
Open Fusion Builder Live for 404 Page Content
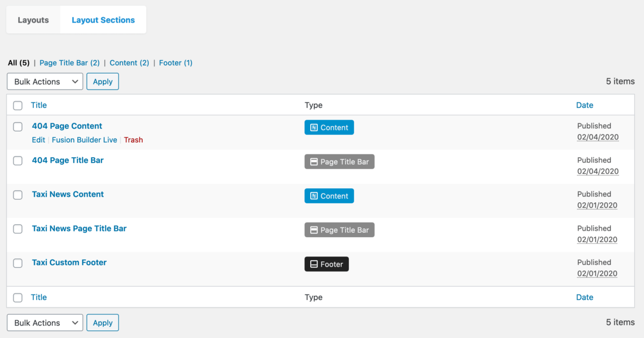pyautogui.click(x=84, y=140)
